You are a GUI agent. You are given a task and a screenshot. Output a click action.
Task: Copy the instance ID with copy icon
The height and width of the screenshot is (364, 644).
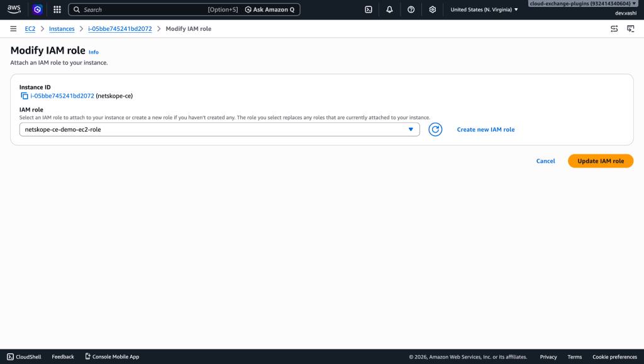tap(25, 96)
